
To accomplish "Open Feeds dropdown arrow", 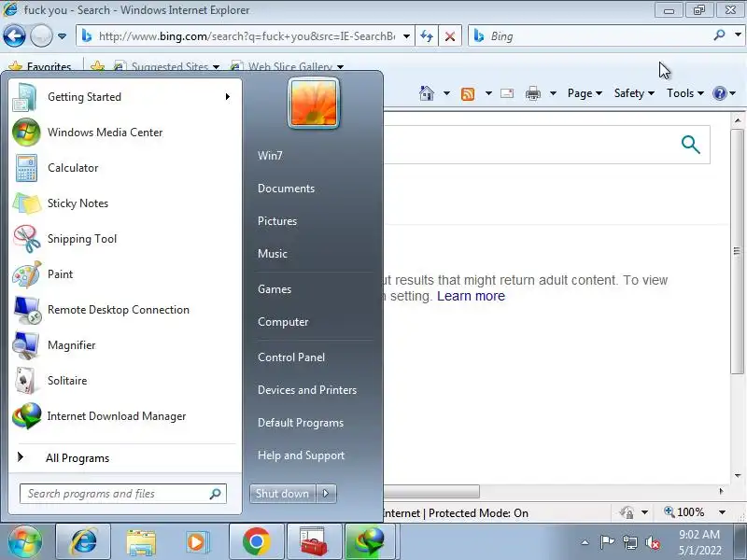I will tap(488, 93).
